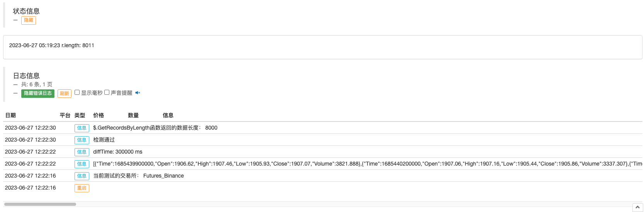Click the 信息 tag on the Futures_Binance row
The image size is (644, 212).
pyautogui.click(x=82, y=176)
